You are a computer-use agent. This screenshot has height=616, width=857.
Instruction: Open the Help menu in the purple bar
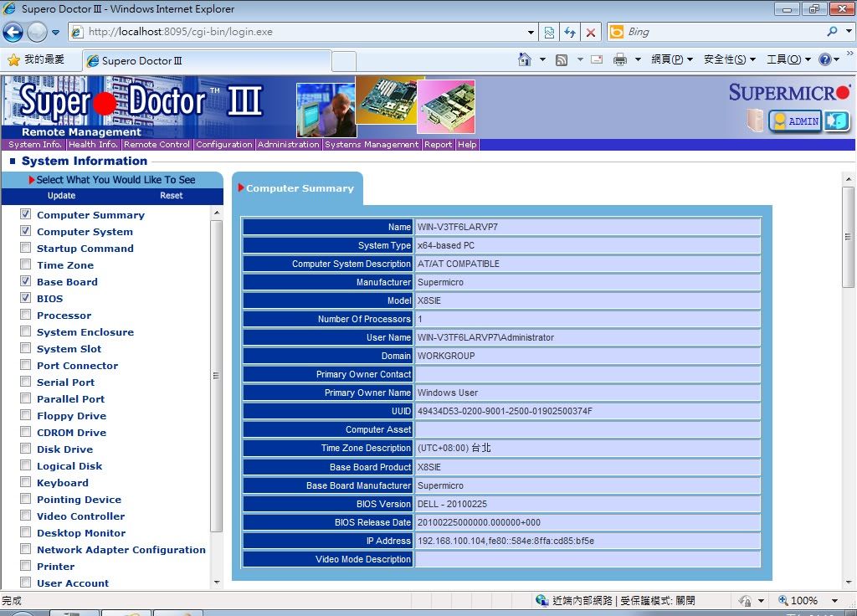point(467,145)
